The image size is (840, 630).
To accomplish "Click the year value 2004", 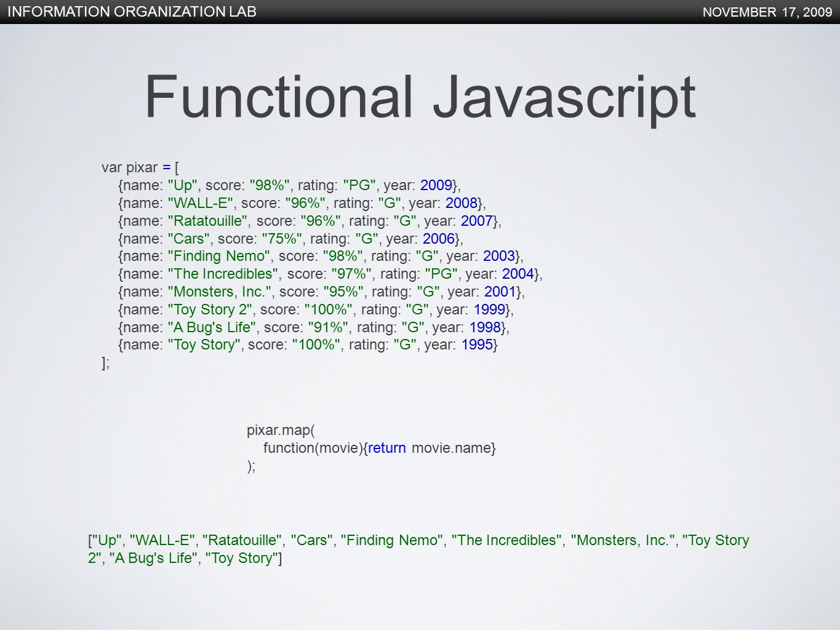I will (x=518, y=274).
